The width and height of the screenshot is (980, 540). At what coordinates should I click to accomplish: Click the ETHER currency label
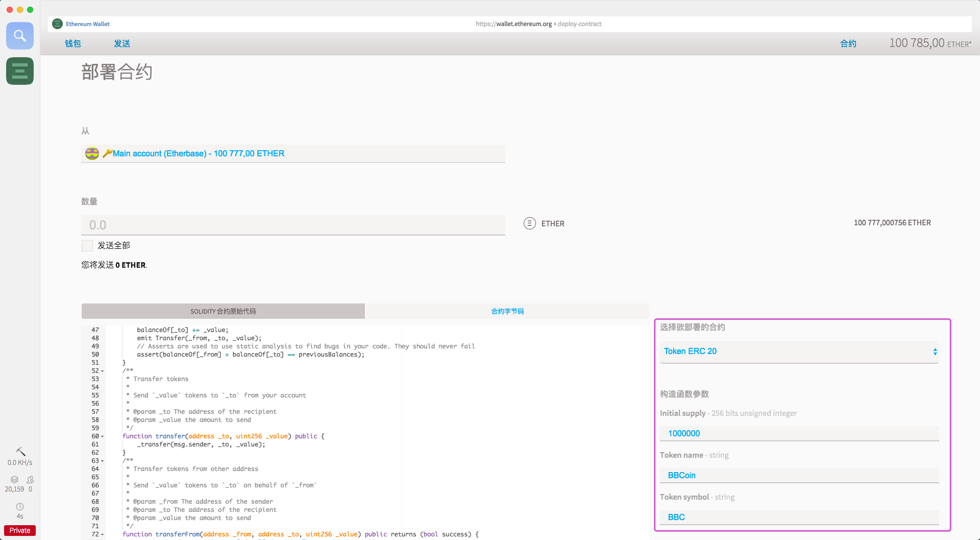[553, 224]
